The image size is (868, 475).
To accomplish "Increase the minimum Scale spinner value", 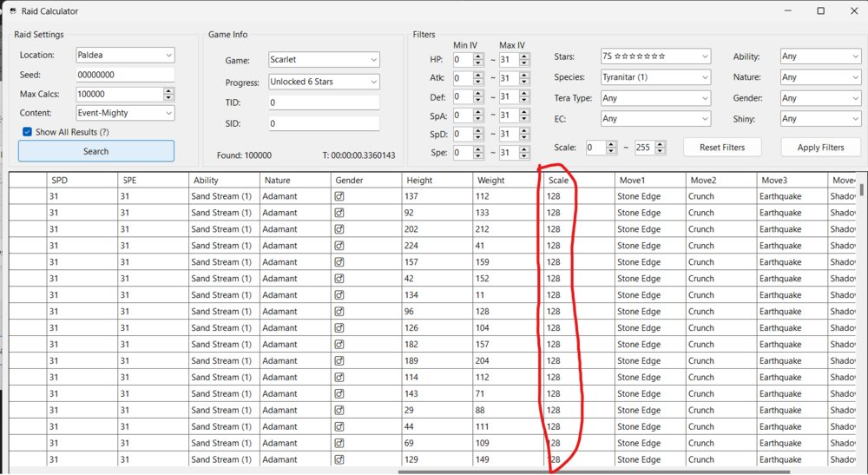I will (611, 144).
